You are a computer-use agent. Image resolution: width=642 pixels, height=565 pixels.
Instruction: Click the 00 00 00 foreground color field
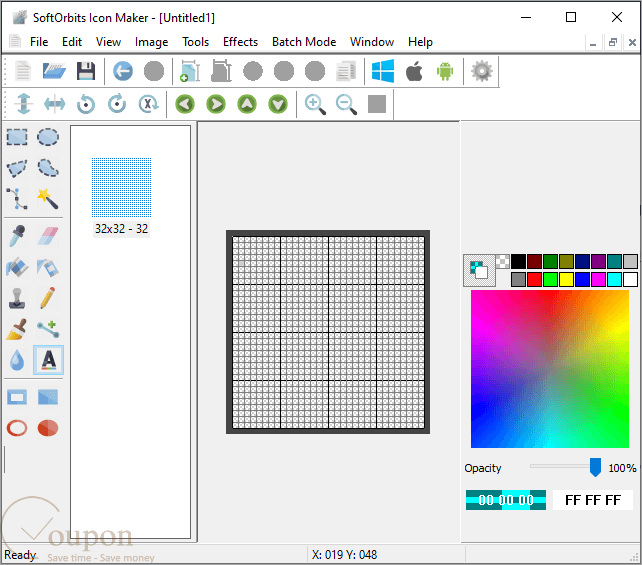coord(506,500)
